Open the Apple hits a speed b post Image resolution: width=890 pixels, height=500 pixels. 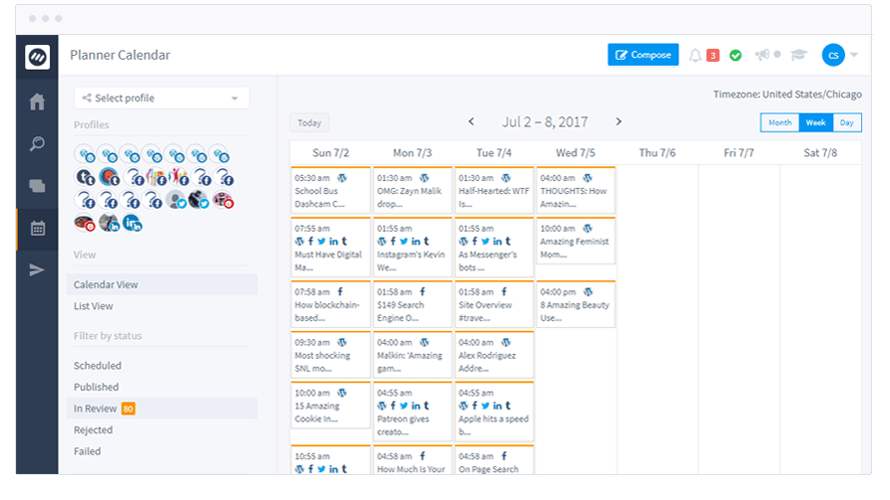494,411
